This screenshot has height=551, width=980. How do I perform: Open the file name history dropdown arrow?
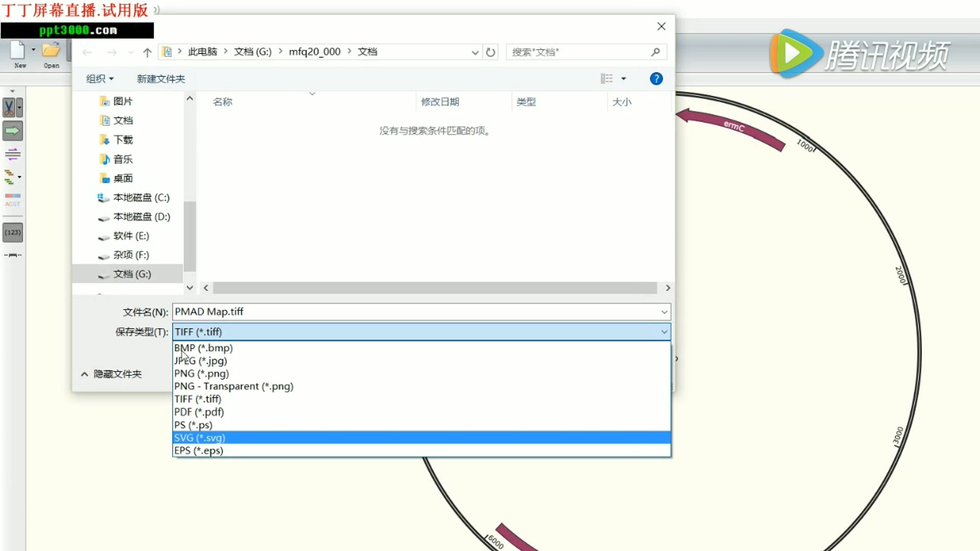[x=664, y=312]
